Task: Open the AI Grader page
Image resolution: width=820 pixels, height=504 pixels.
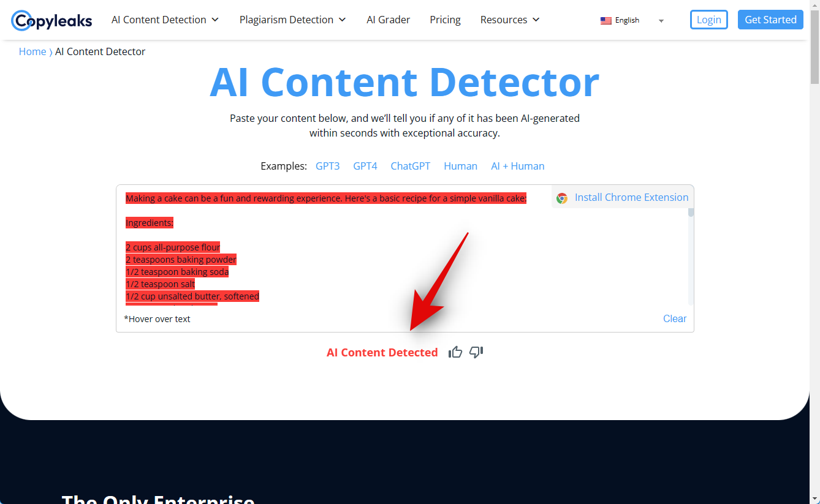Action: click(389, 20)
